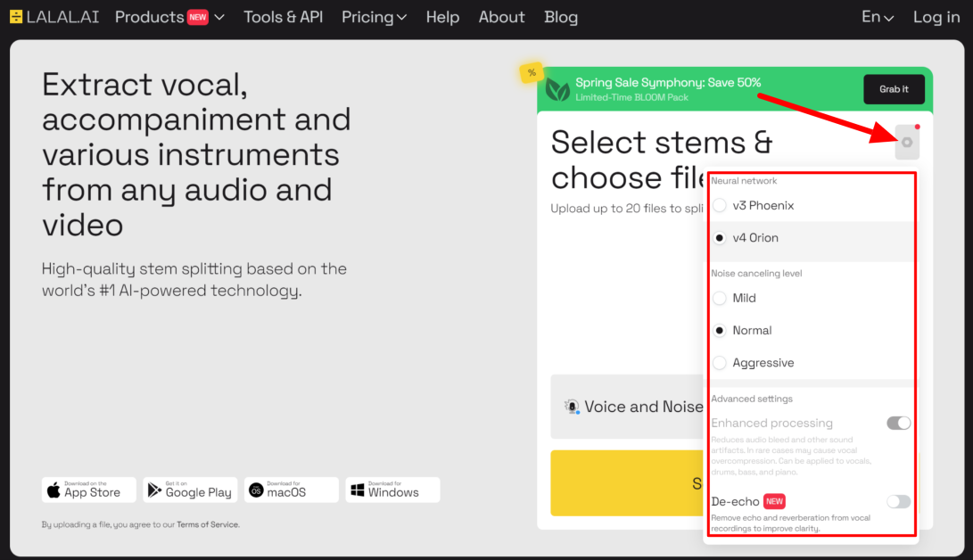Click the Neural network section label
This screenshot has height=560, width=973.
744,180
